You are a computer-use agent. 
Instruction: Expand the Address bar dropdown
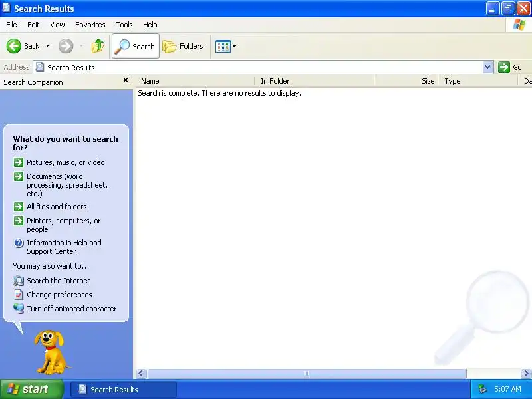[488, 67]
